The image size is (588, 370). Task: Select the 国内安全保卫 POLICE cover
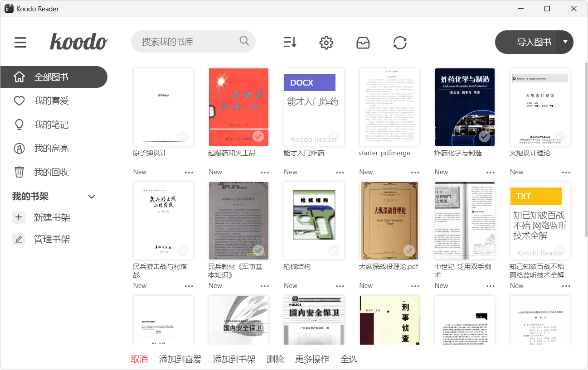tap(314, 320)
